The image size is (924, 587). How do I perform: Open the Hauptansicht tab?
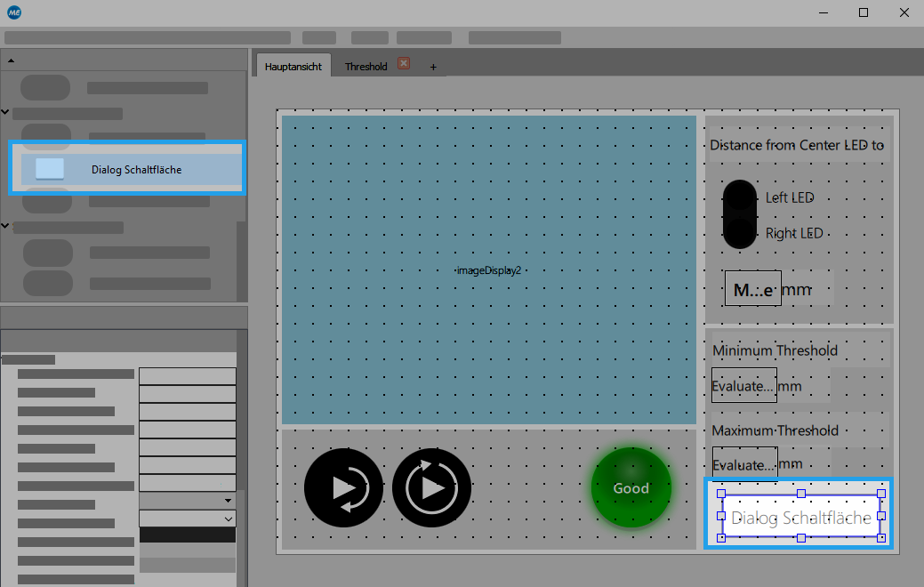click(293, 67)
